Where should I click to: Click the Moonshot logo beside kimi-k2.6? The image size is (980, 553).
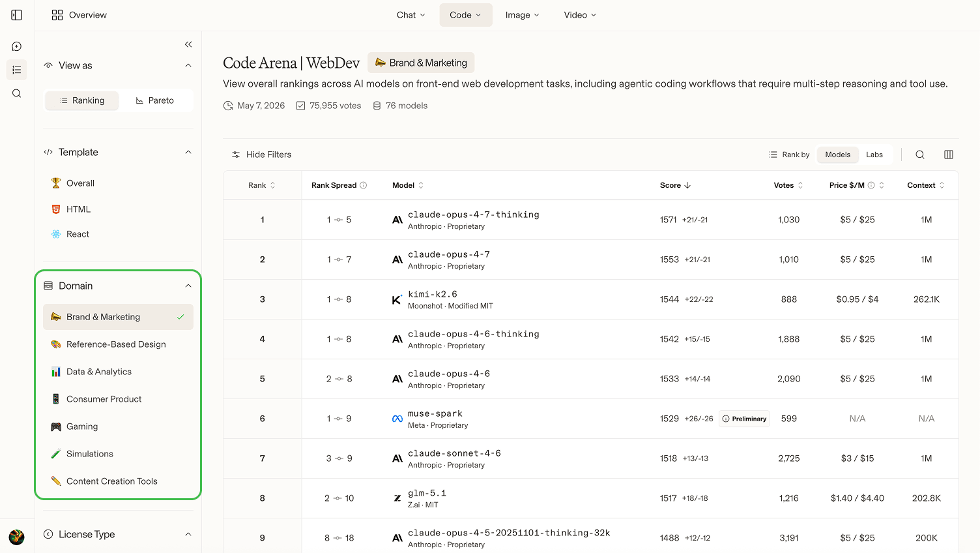pyautogui.click(x=397, y=299)
